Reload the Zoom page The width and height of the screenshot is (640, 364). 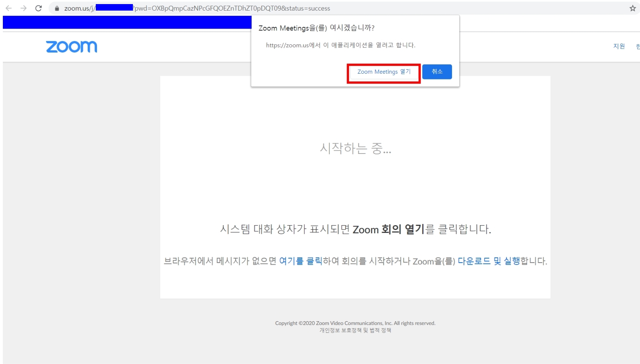click(38, 8)
